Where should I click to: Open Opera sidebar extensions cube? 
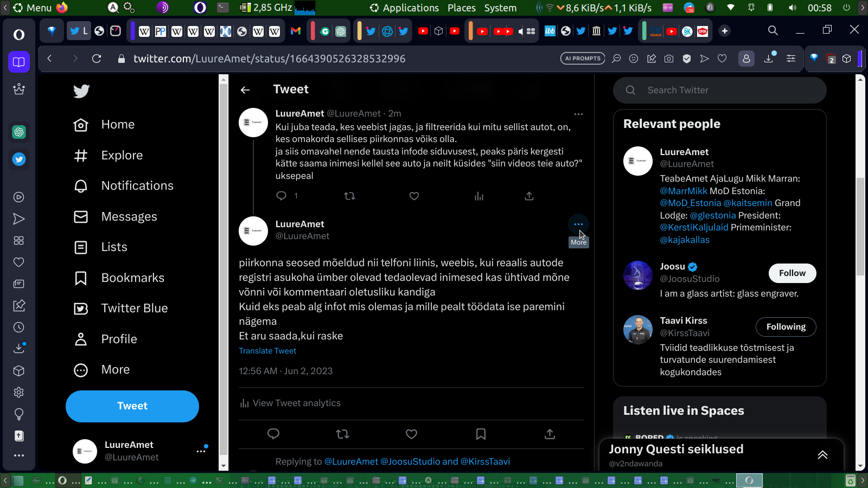click(x=19, y=370)
